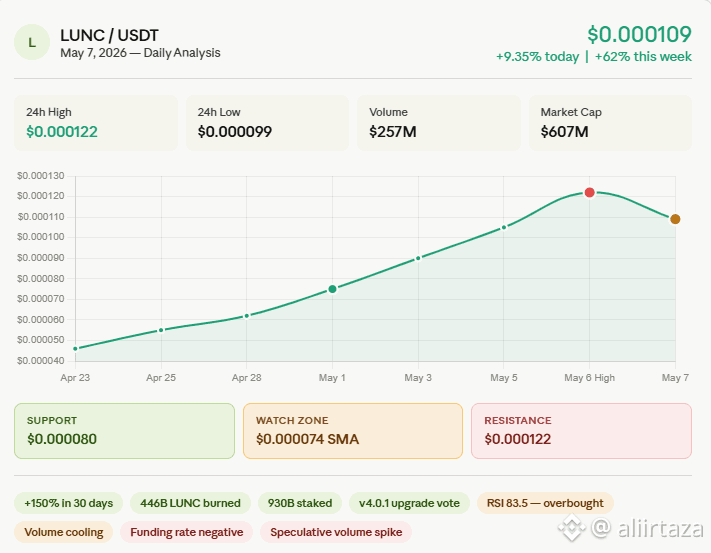Click the orange May 7 chart point
The height and width of the screenshot is (553, 711).
pos(675,219)
